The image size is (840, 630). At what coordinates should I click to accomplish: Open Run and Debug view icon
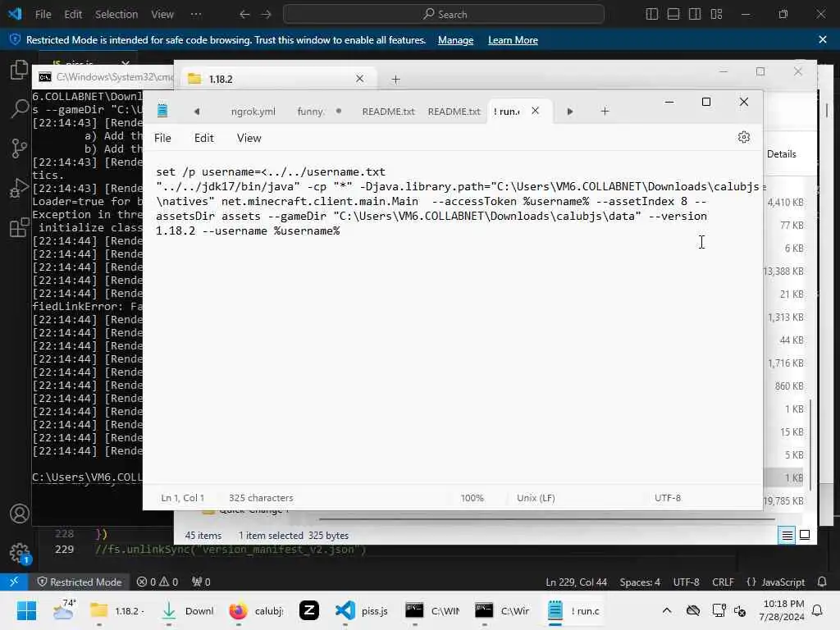coord(19,188)
